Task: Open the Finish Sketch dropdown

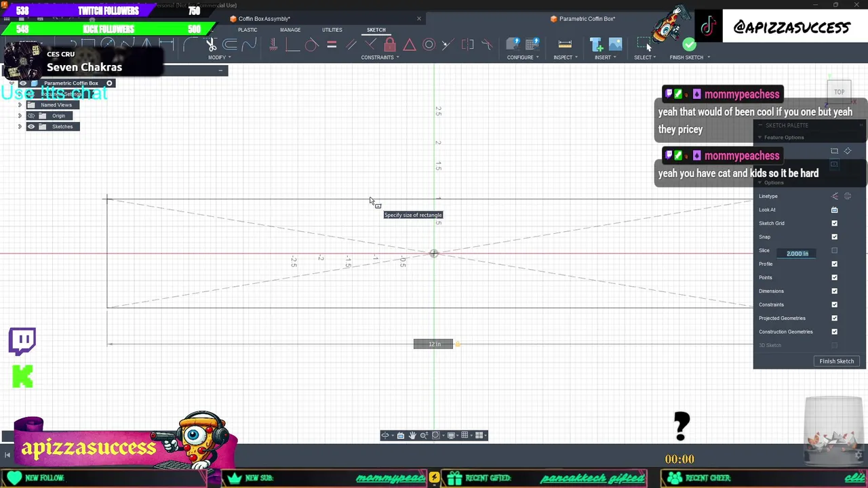Action: 690,58
